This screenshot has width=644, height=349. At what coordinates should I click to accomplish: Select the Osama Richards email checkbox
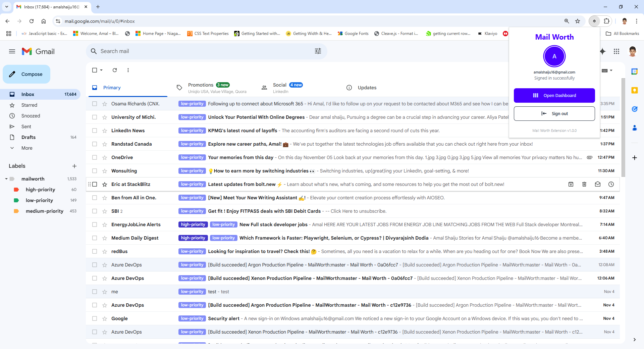coord(95,104)
